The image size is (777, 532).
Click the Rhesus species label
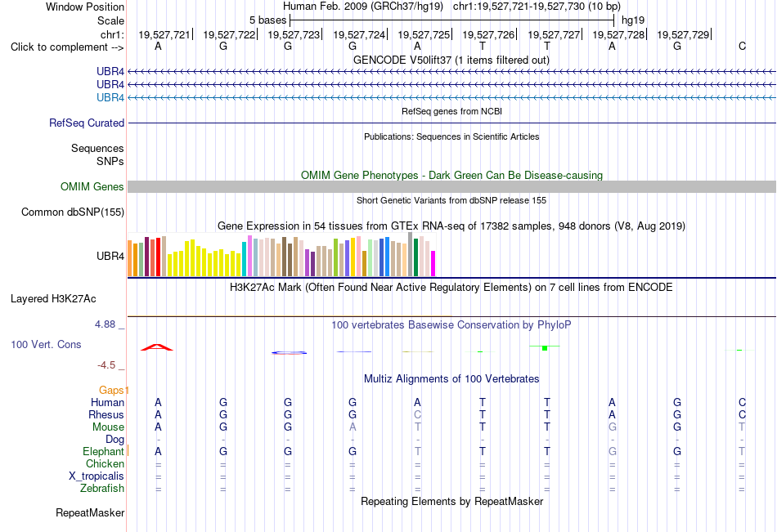(x=106, y=414)
